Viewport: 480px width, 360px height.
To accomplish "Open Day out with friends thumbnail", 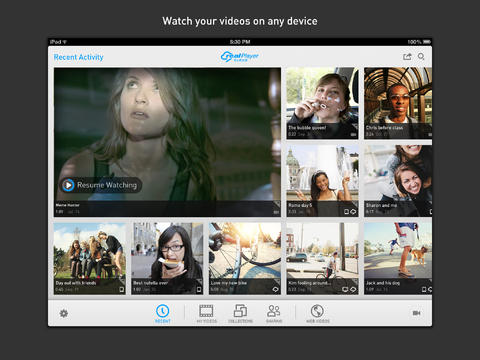I will 90,259.
